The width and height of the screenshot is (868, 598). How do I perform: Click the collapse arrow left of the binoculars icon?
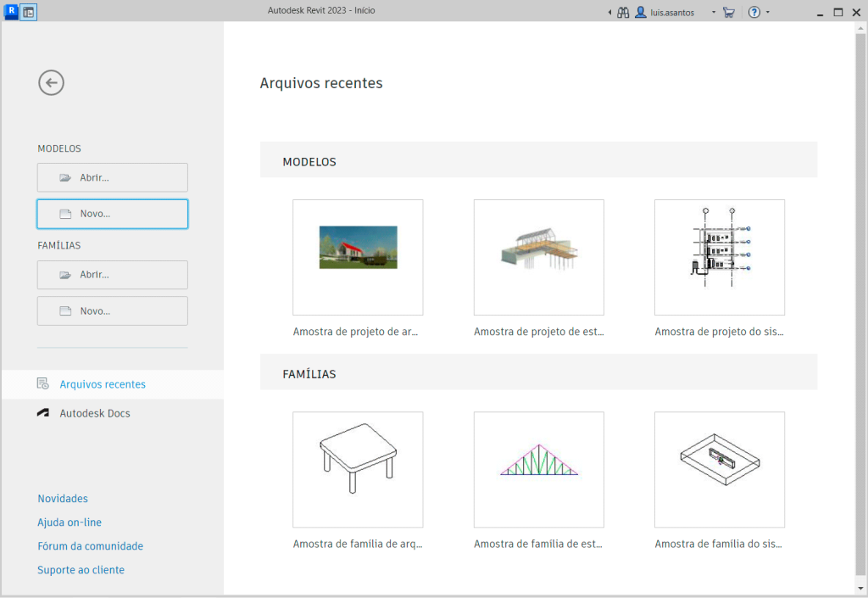609,12
